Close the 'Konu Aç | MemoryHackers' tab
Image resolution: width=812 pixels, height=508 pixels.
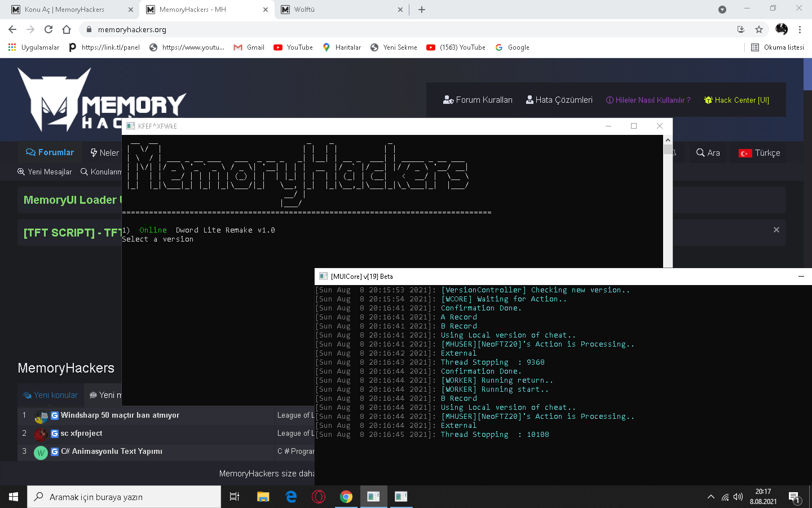click(x=131, y=10)
